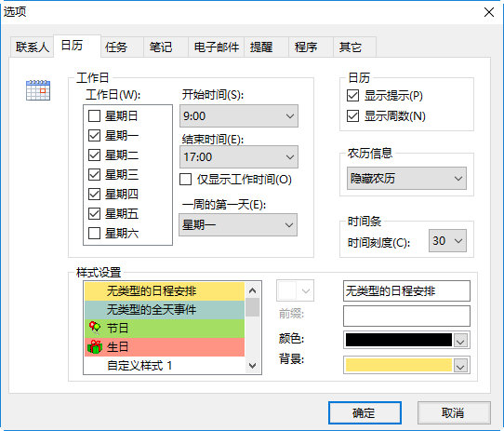Select 无类型的日程安排 in the style list

point(165,291)
